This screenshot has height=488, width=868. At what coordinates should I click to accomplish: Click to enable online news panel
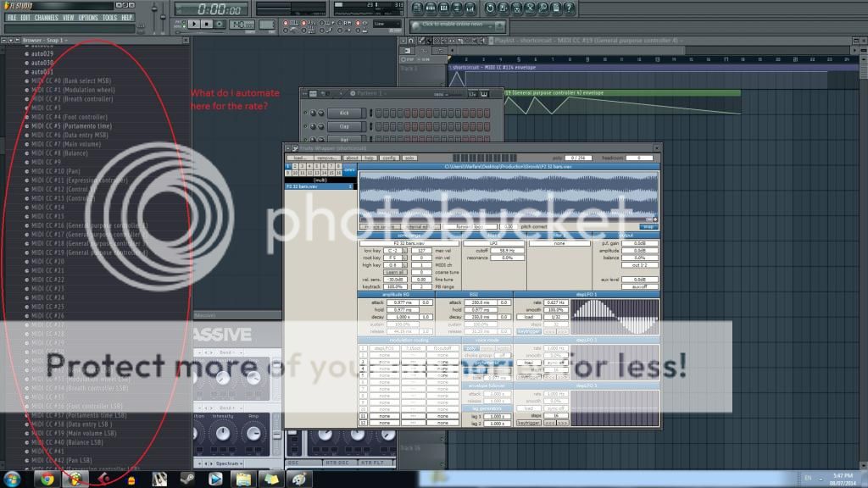457,25
